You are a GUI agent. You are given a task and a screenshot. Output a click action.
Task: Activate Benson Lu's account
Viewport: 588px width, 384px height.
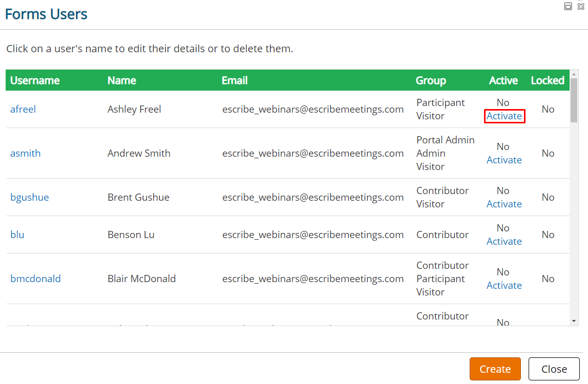(x=504, y=242)
